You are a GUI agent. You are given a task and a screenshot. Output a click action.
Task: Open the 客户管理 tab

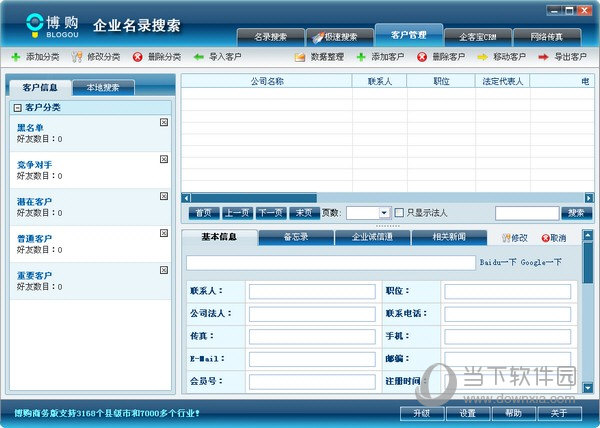pyautogui.click(x=409, y=35)
